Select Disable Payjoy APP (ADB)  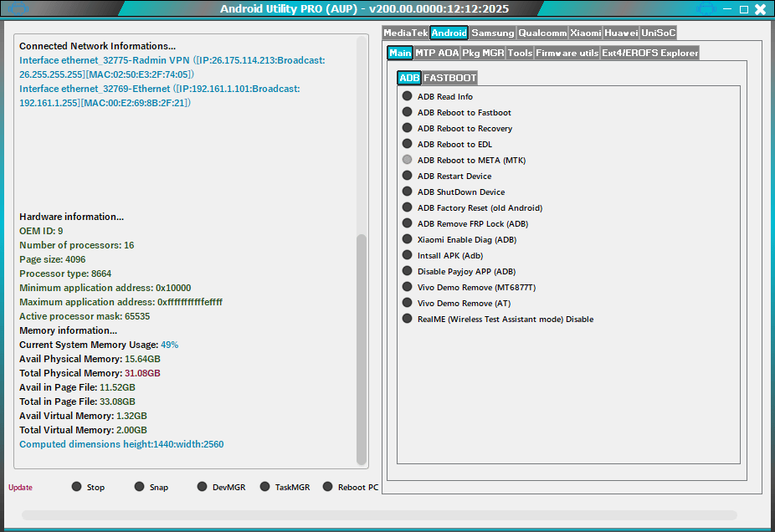[x=459, y=271]
